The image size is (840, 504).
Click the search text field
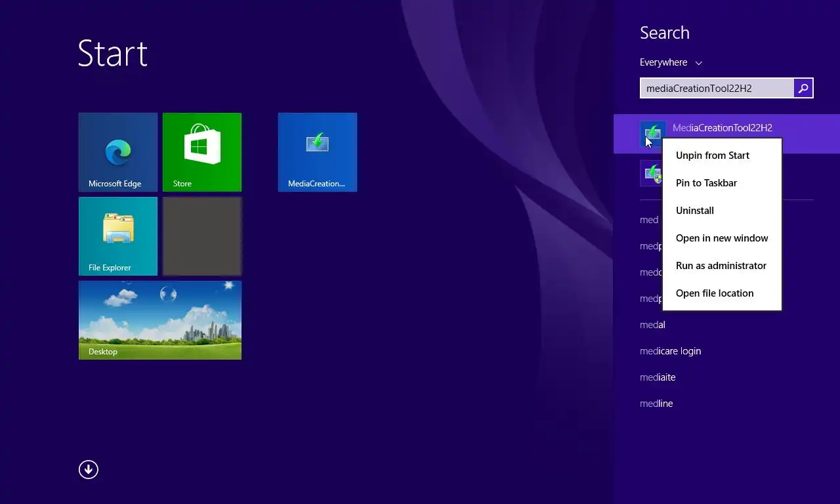717,88
